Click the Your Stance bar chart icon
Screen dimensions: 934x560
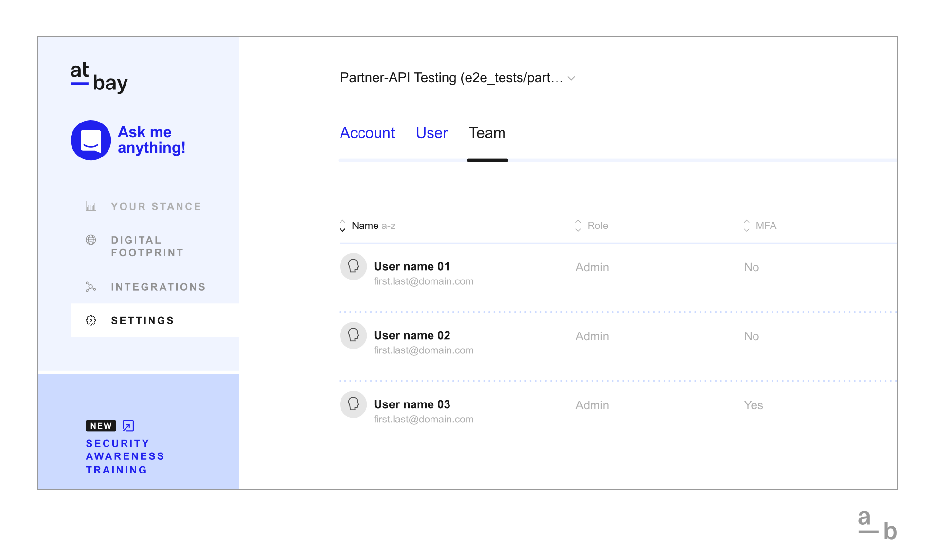pos(91,206)
